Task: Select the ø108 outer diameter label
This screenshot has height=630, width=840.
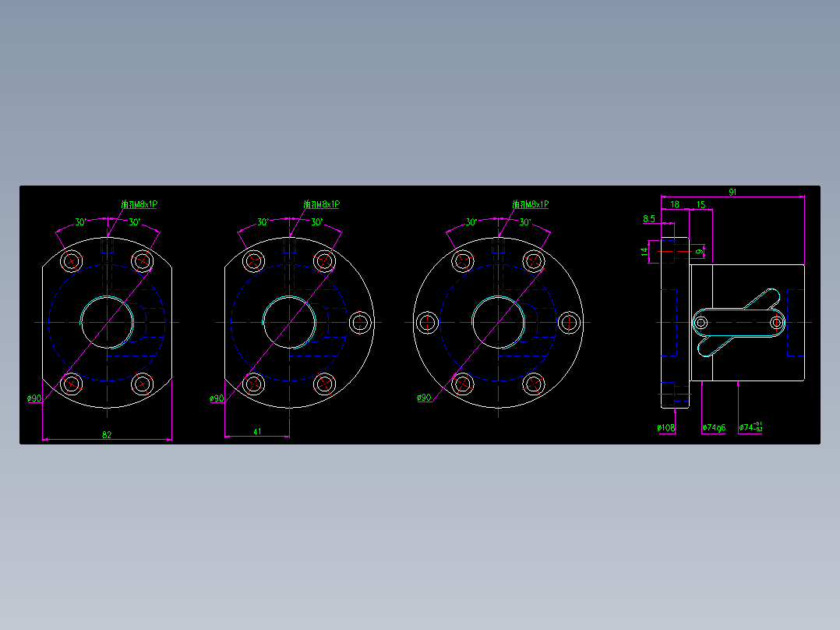Action: click(x=666, y=426)
